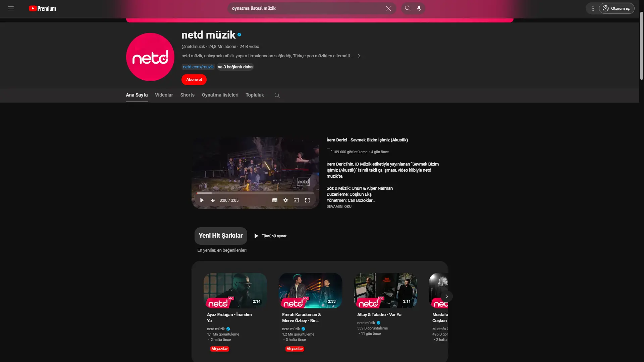The height and width of the screenshot is (362, 644).
Task: Open Emrah Karaduman & Merve Özbey thumbnail
Action: click(x=310, y=291)
